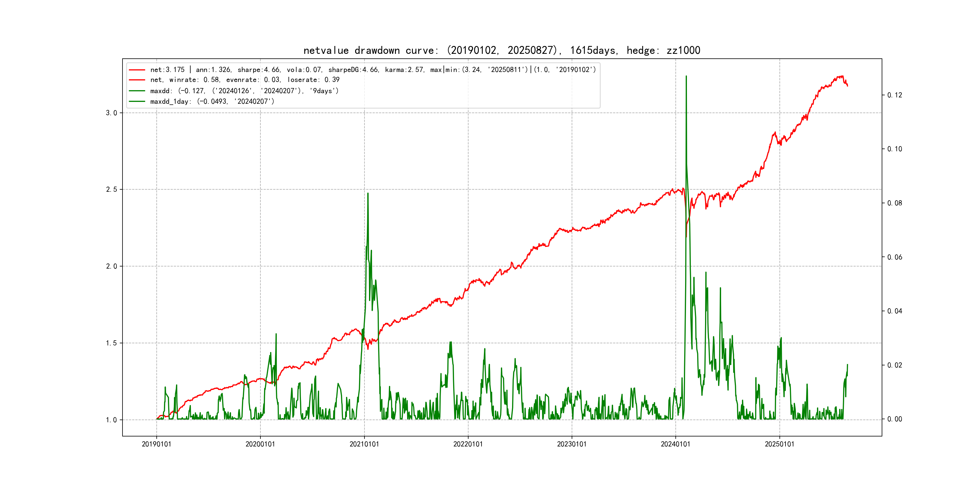Click the 0.12 right y-axis tick label
The width and height of the screenshot is (980, 490).
[894, 95]
